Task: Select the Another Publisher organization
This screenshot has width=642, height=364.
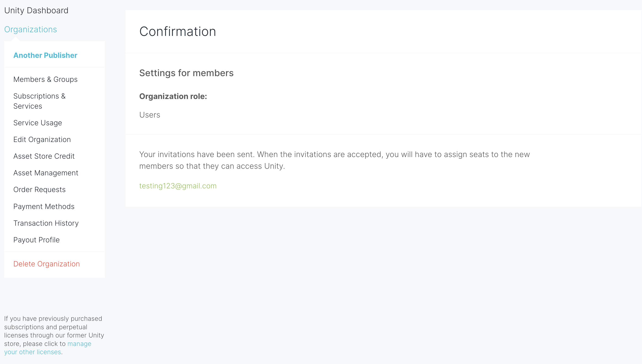Action: [x=45, y=55]
